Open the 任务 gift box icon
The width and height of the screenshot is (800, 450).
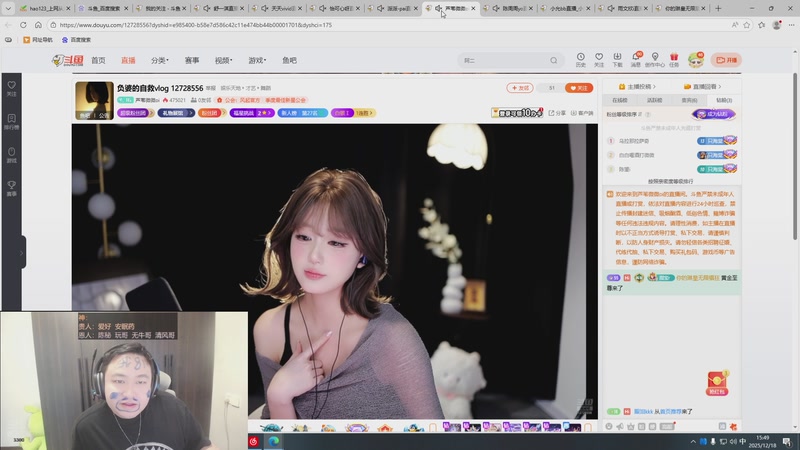tap(674, 60)
